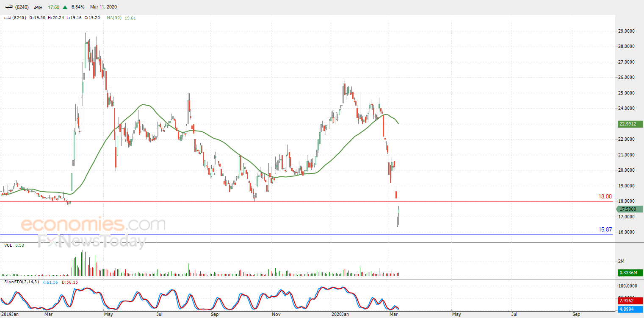Click the 24.0000 price axis label
The image size is (644, 318).
(626, 108)
